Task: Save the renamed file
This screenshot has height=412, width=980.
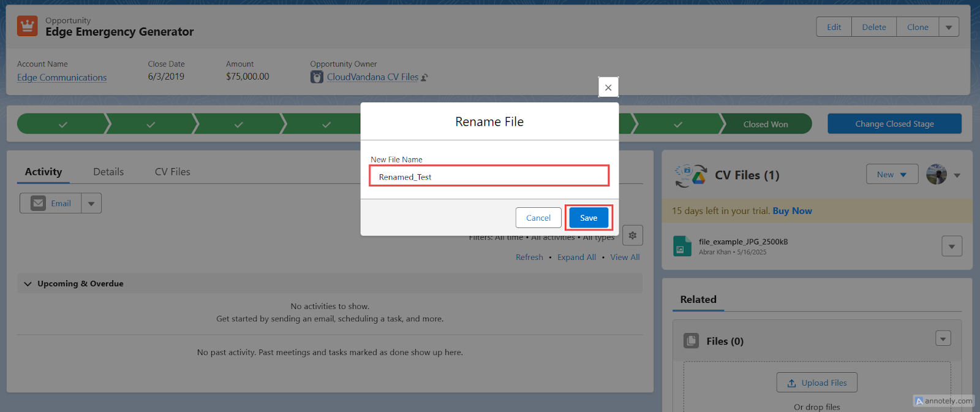Action: pyautogui.click(x=589, y=218)
